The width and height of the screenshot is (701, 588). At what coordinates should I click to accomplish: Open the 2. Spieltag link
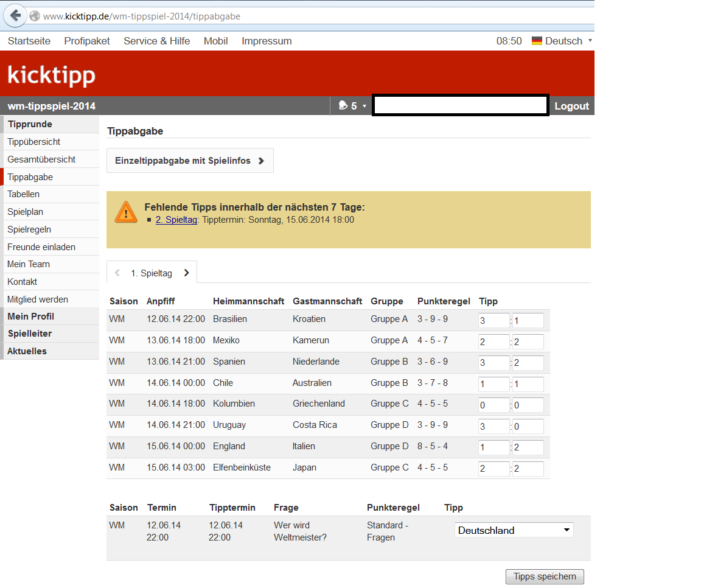pos(176,220)
